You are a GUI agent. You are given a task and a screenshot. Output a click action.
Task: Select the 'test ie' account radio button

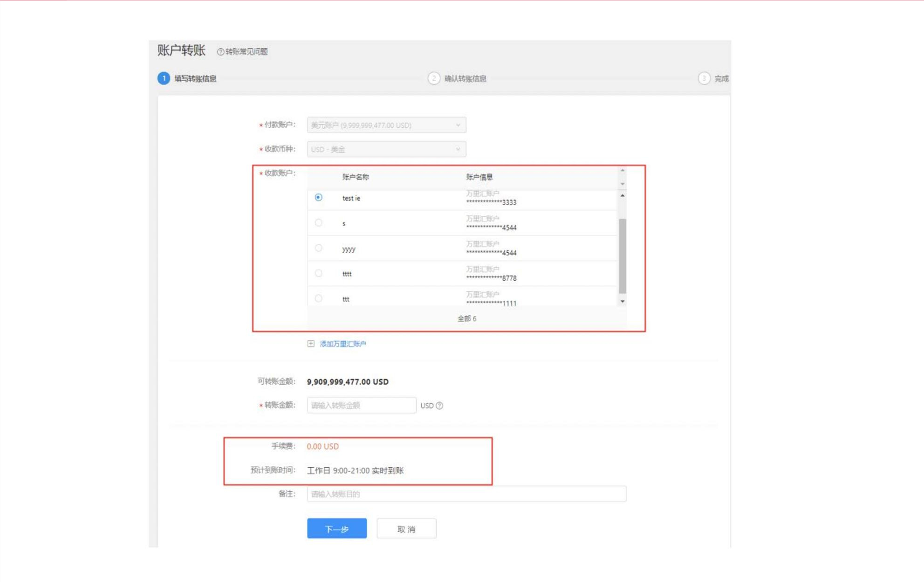coord(318,198)
